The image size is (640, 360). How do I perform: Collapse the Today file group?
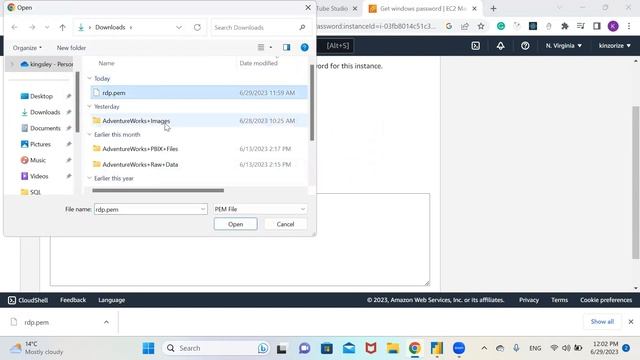[89, 78]
